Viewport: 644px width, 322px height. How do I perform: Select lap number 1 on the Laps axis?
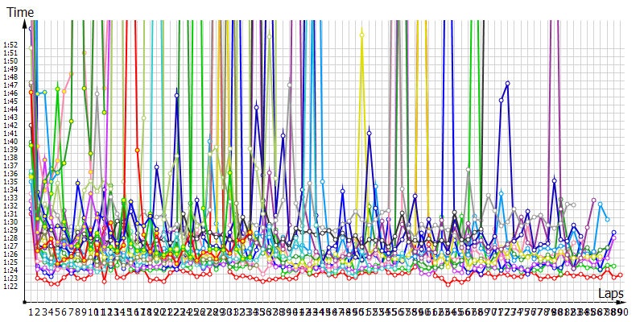(x=31, y=312)
